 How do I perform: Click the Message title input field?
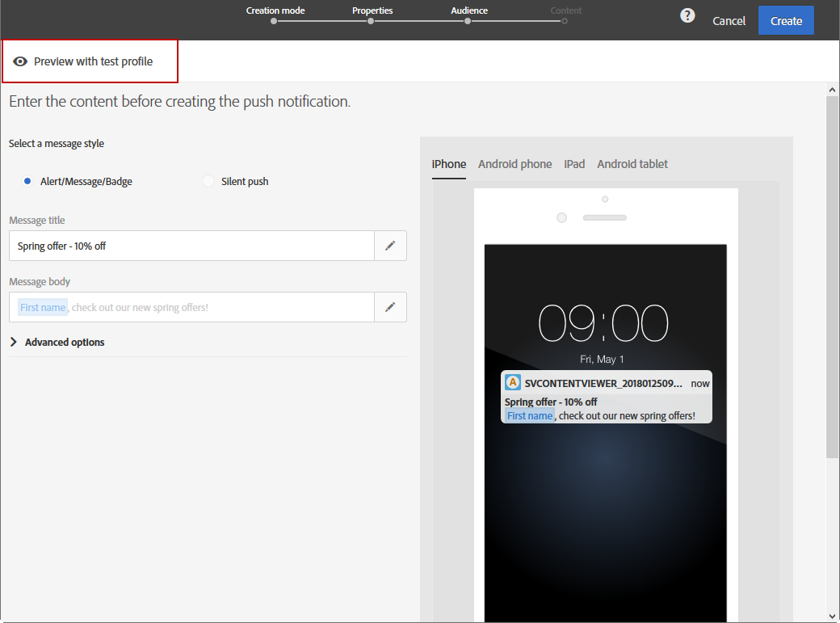191,246
